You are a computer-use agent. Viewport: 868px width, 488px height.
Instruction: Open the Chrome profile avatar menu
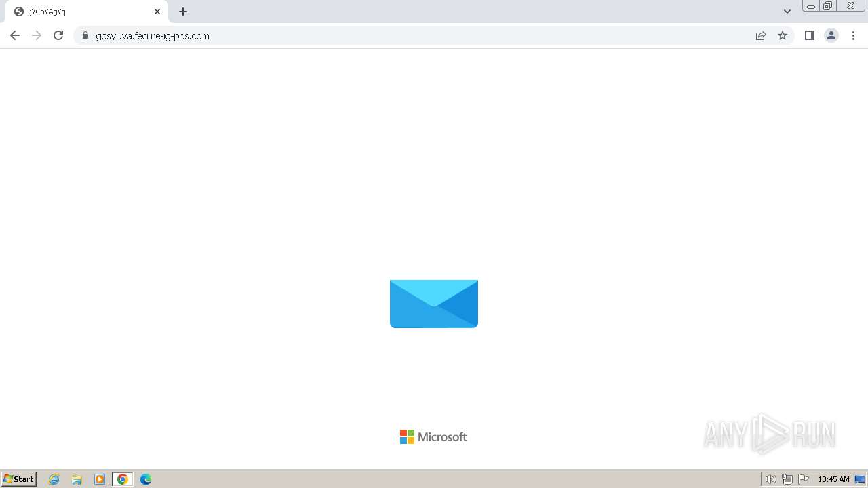pos(831,35)
